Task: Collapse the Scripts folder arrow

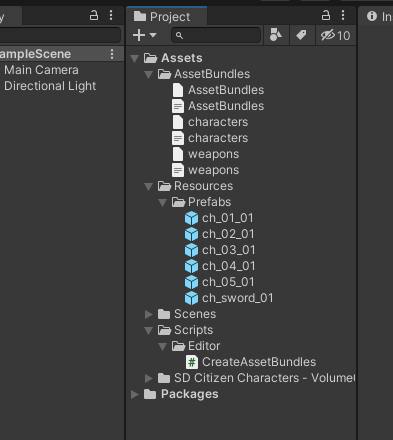Action: (x=149, y=331)
